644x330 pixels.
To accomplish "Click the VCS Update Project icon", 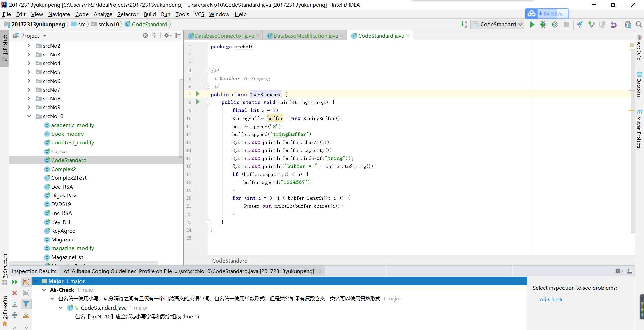I will (x=580, y=25).
